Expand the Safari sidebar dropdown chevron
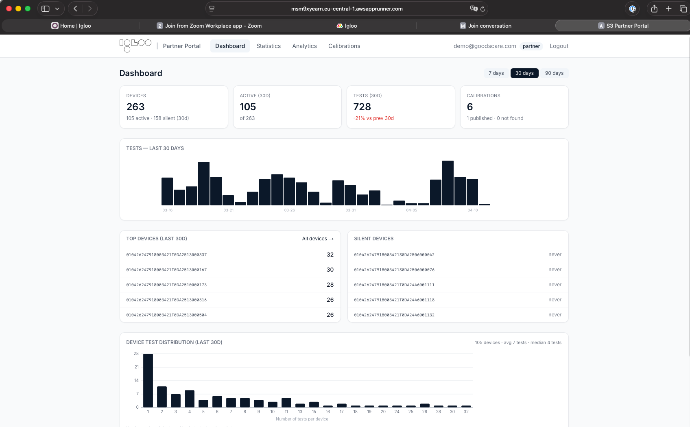 (x=57, y=8)
